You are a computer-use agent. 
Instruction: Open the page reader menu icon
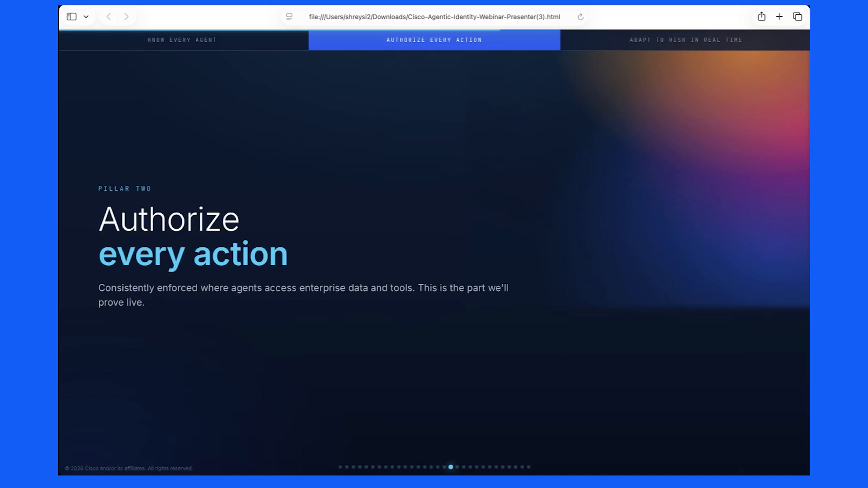click(289, 17)
